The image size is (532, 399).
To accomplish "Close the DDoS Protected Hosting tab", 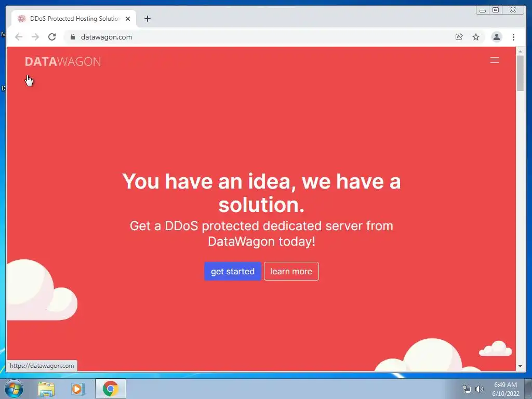I will 128,19.
